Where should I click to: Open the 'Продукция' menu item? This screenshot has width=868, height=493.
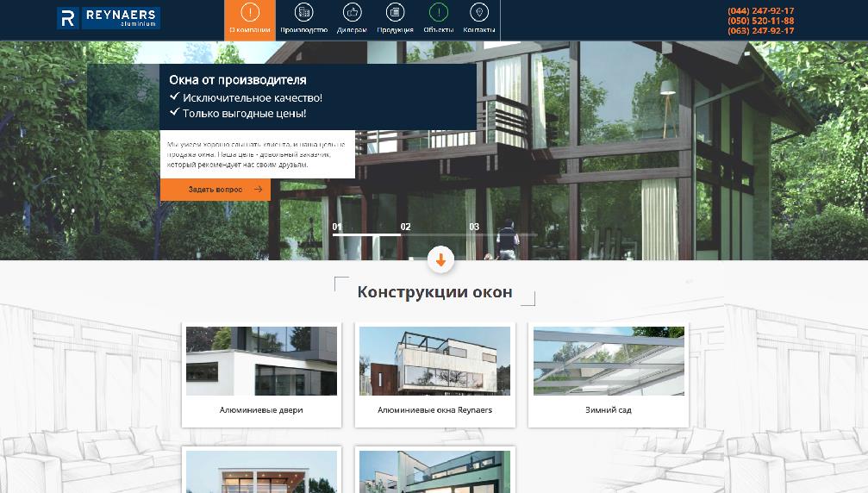tap(396, 20)
